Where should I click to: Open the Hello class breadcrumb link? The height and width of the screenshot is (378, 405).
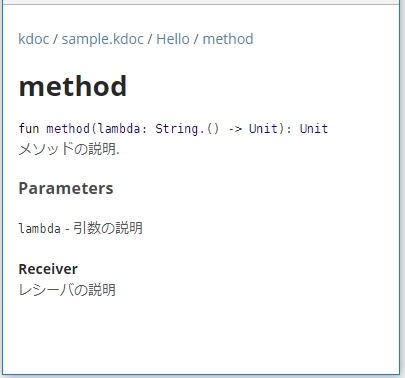(173, 39)
